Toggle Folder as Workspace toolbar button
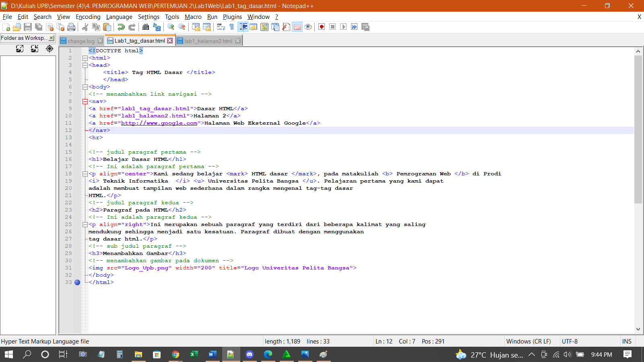Image resolution: width=644 pixels, height=362 pixels. tap(297, 27)
